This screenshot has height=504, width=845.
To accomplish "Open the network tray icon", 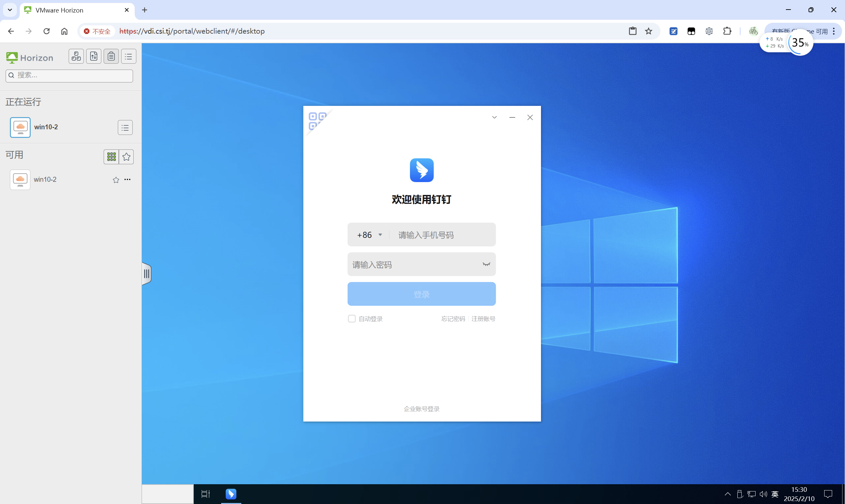I will (752, 494).
